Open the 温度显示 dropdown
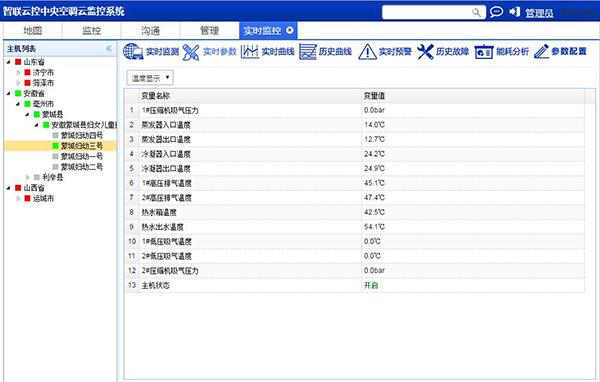 coord(150,78)
